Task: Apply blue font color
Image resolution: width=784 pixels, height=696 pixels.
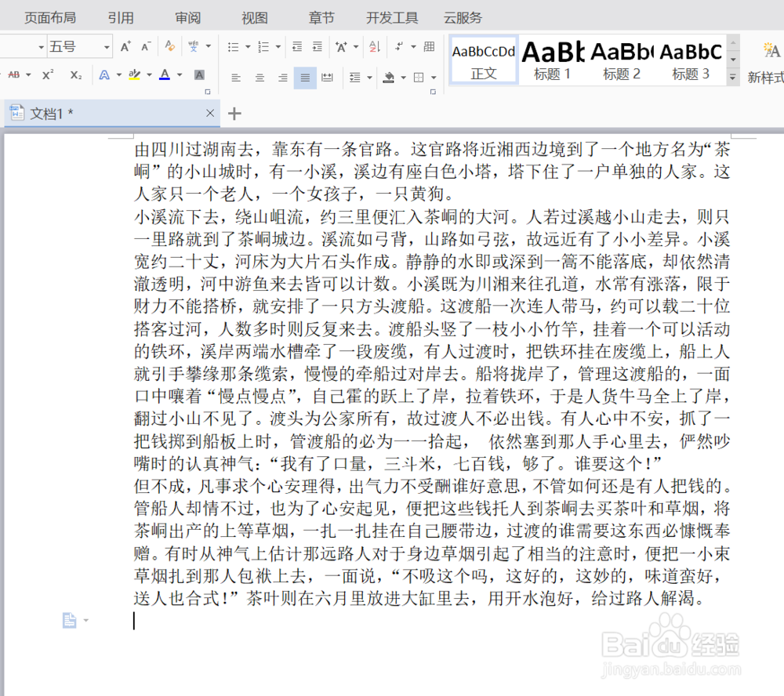Action: 165,75
